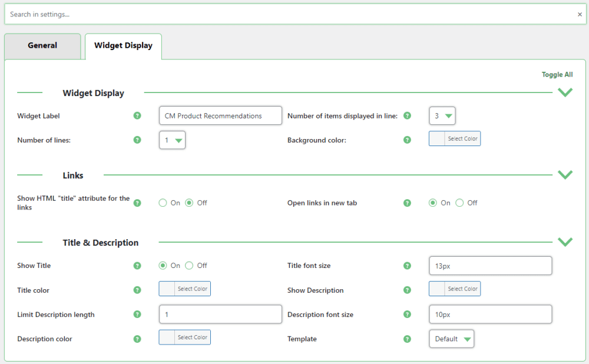Clear the settings search with the X icon
The width and height of the screenshot is (589, 364).
(x=580, y=15)
